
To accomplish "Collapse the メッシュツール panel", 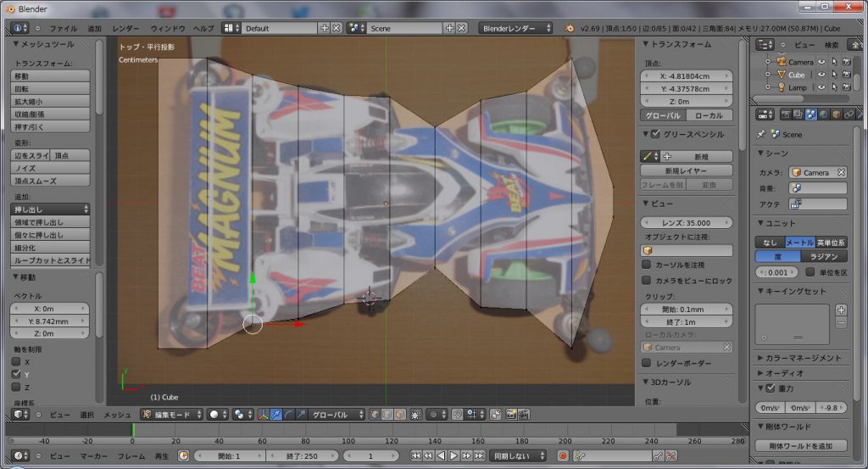I will (x=16, y=44).
